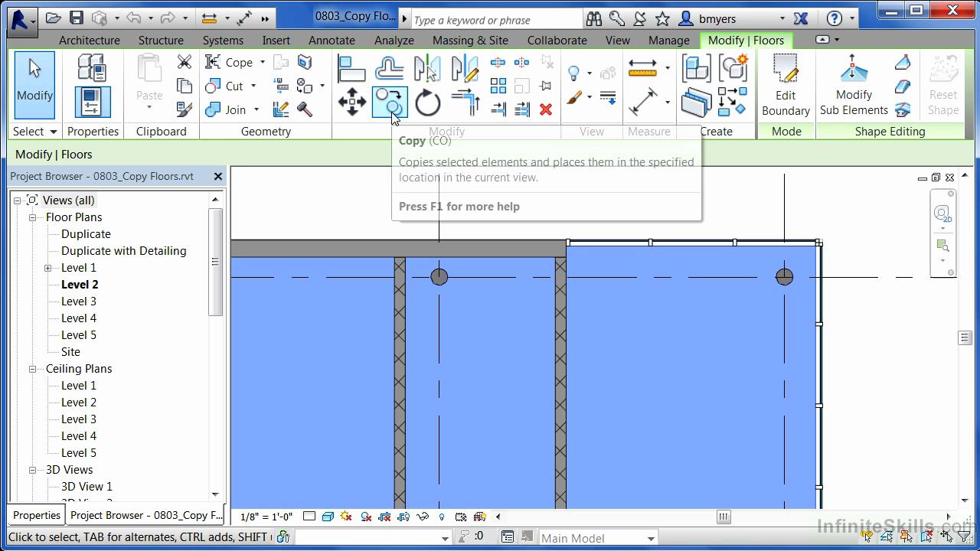Viewport: 980px width, 551px height.
Task: Open the Collaborate ribbon tab
Action: 557,41
